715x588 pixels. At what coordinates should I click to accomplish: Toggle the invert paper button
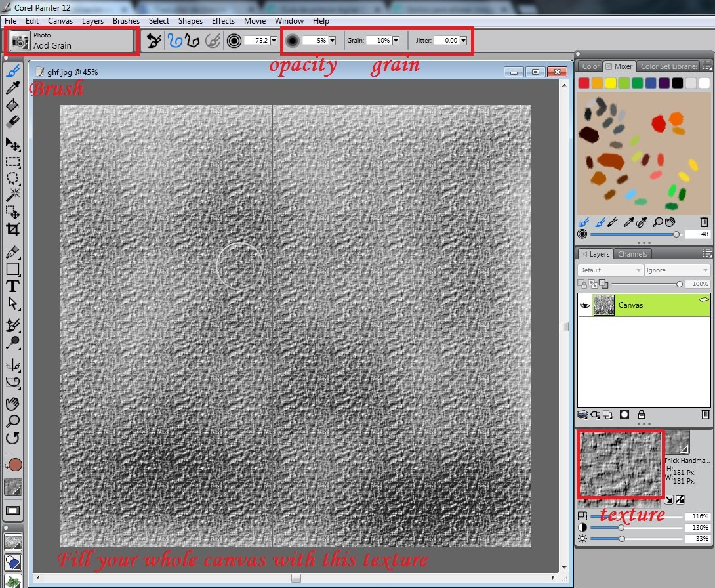pyautogui.click(x=680, y=499)
